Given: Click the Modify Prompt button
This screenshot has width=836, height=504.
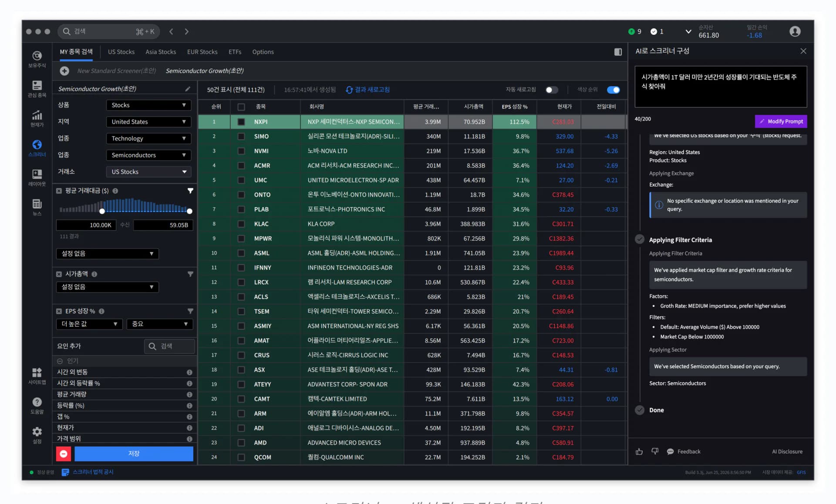Looking at the screenshot, I should (781, 121).
